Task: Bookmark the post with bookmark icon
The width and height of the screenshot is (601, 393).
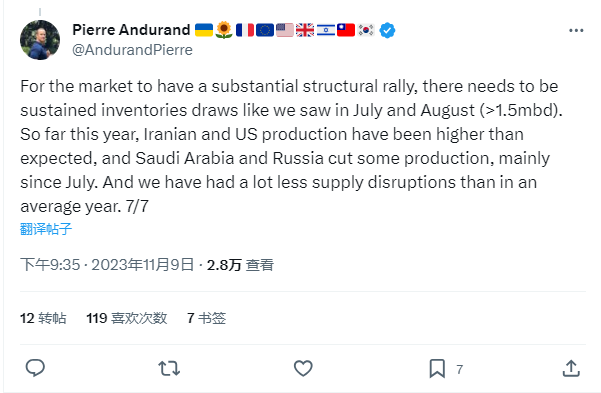Action: coord(437,368)
